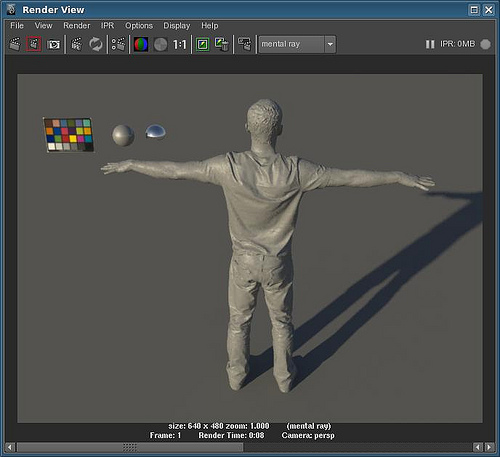The height and width of the screenshot is (457, 500).
Task: Open the Render menu
Action: pyautogui.click(x=77, y=26)
